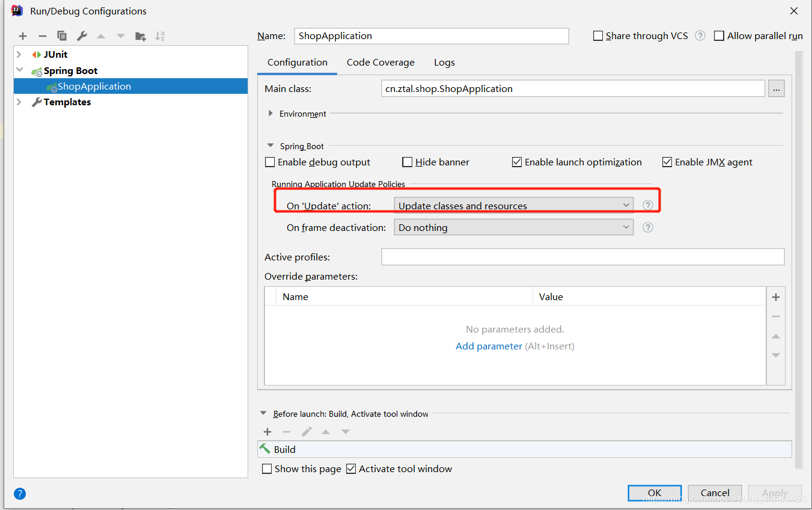This screenshot has height=510, width=812.
Task: Click the Apply button
Action: click(775, 493)
